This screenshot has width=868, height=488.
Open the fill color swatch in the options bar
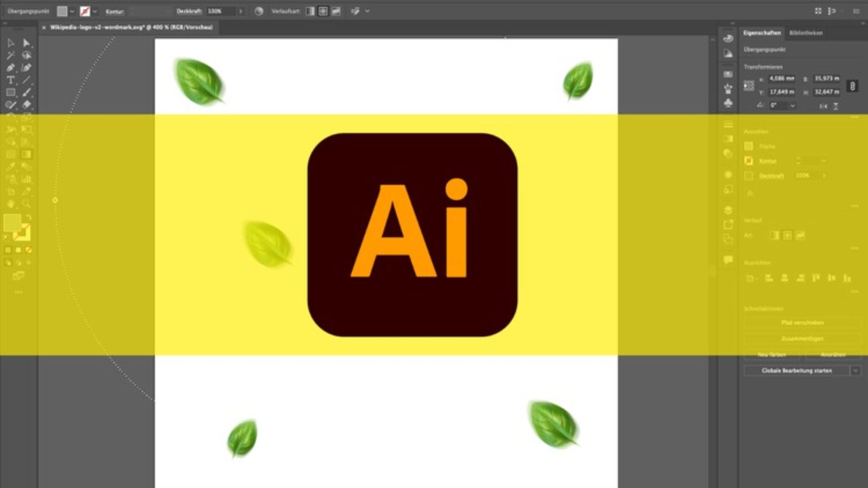(63, 11)
